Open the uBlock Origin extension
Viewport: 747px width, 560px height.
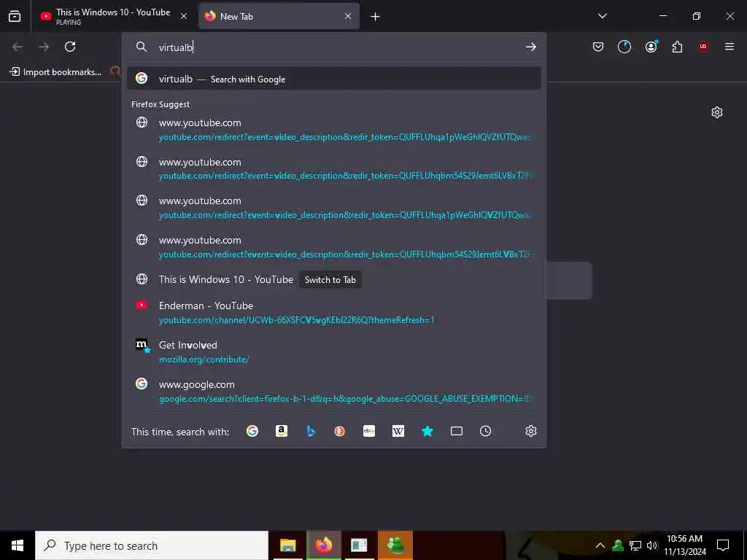click(x=703, y=47)
